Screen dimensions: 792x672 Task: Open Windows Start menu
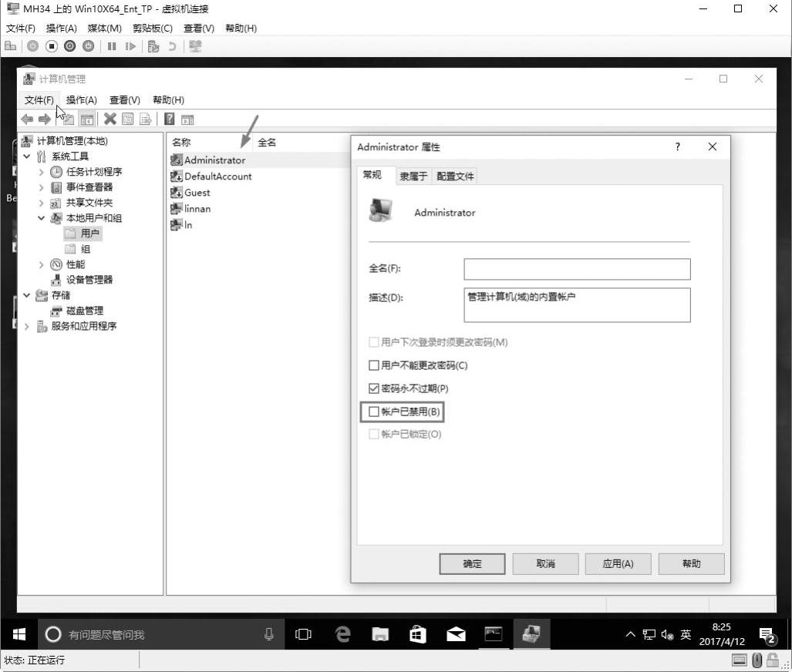coord(19,634)
